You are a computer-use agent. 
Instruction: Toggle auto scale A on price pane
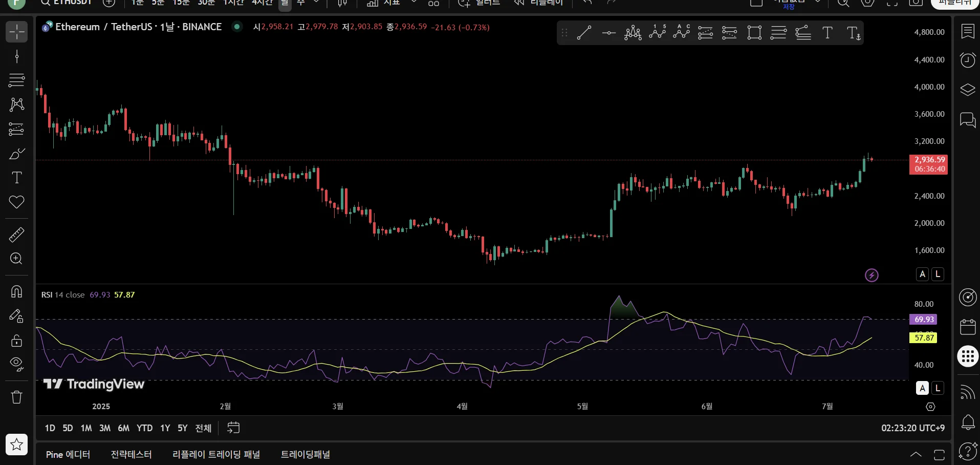click(x=922, y=274)
